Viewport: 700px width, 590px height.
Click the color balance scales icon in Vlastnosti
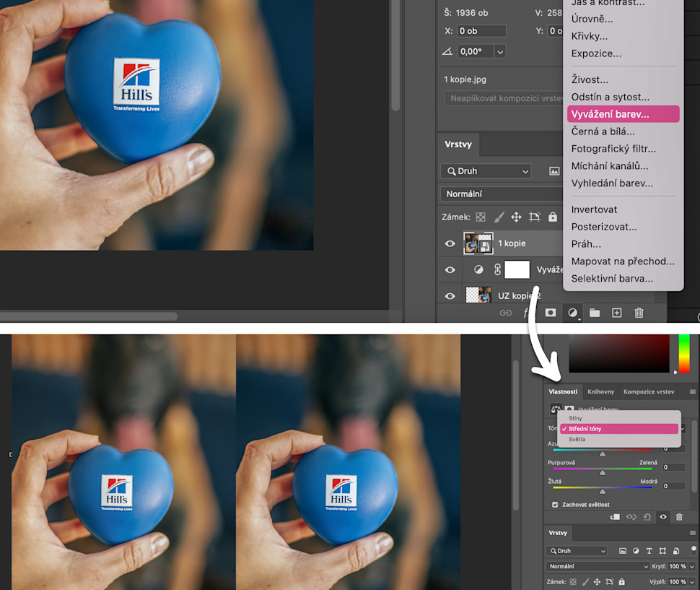pos(556,409)
